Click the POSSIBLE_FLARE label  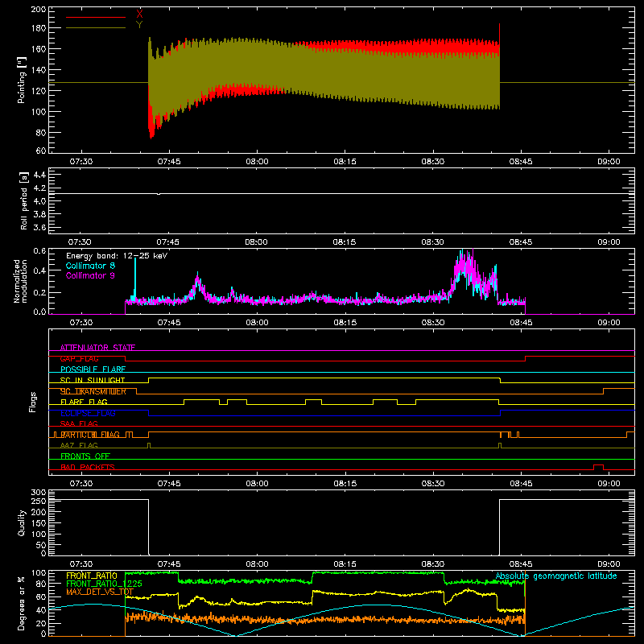[93, 369]
